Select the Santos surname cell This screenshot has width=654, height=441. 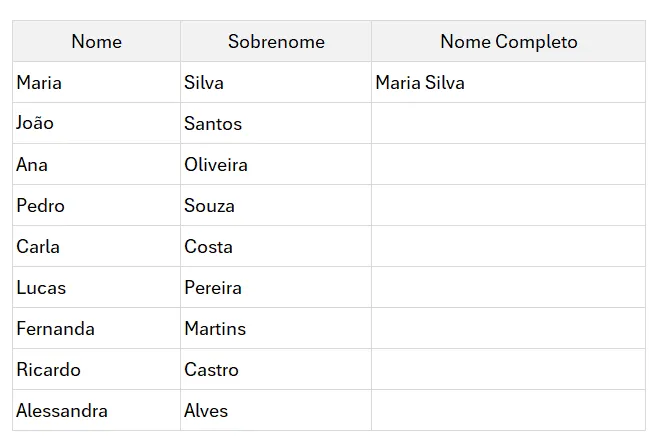coord(276,123)
